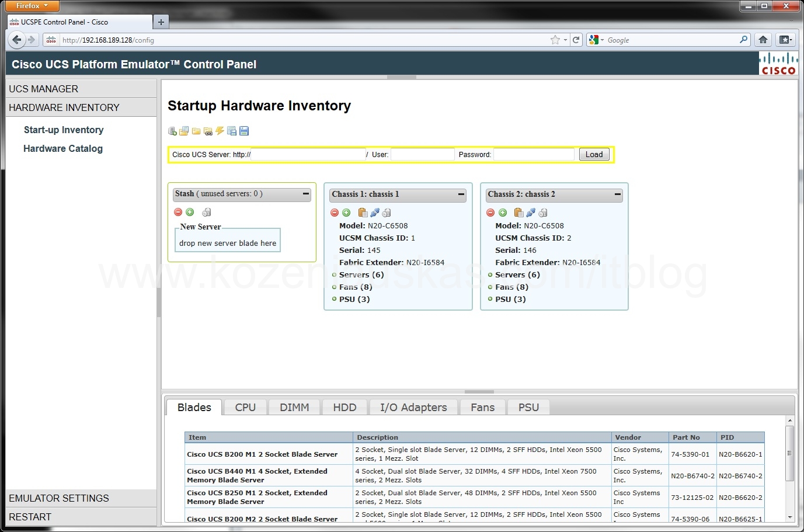The image size is (804, 532).
Task: Click the trash bin icon in Chassis 2
Action: pos(543,213)
